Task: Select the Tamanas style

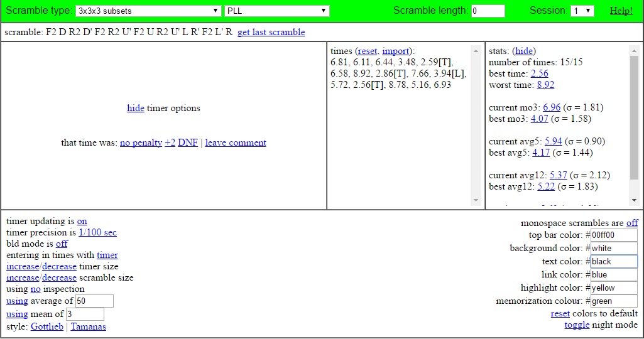Action: [89, 326]
